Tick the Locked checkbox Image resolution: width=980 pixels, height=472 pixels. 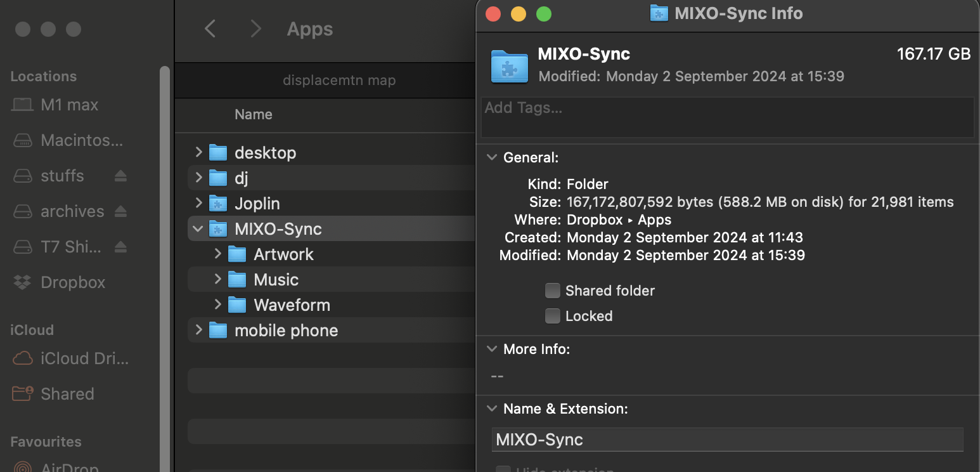pyautogui.click(x=553, y=316)
